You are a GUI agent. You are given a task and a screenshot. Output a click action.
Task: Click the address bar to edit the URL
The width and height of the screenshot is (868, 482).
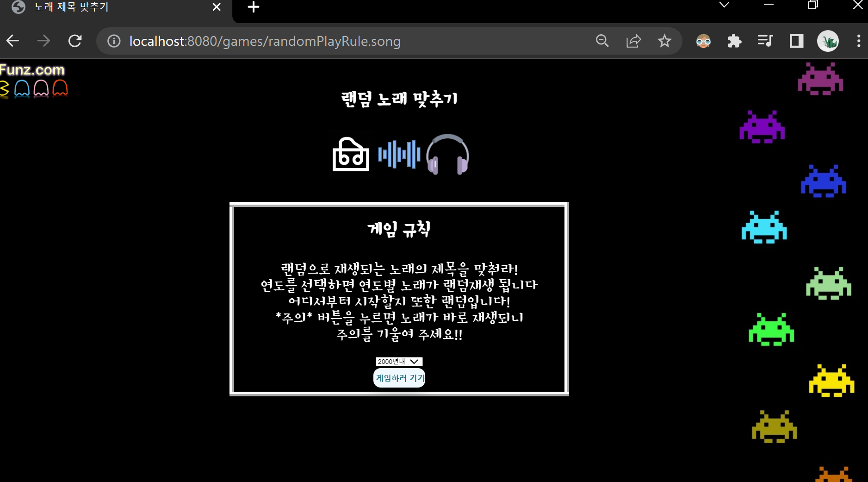point(324,41)
